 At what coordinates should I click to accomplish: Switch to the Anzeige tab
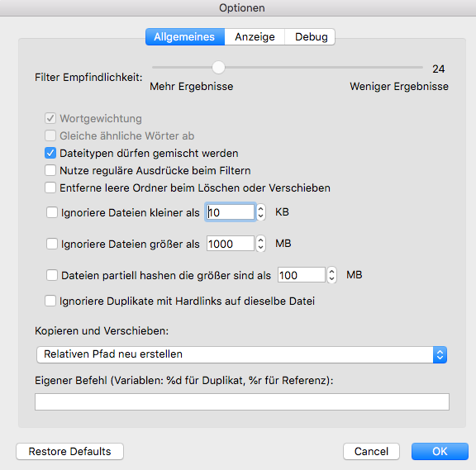(255, 36)
